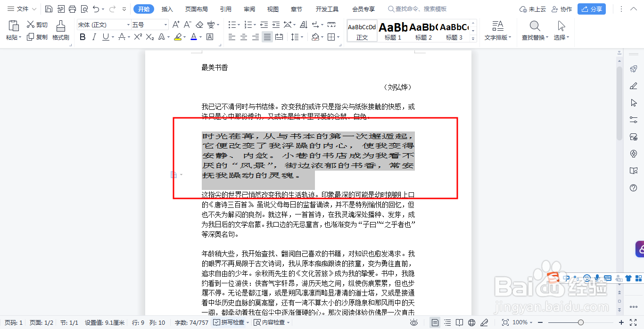Open right sidebar pencil/style icon

click(x=634, y=86)
